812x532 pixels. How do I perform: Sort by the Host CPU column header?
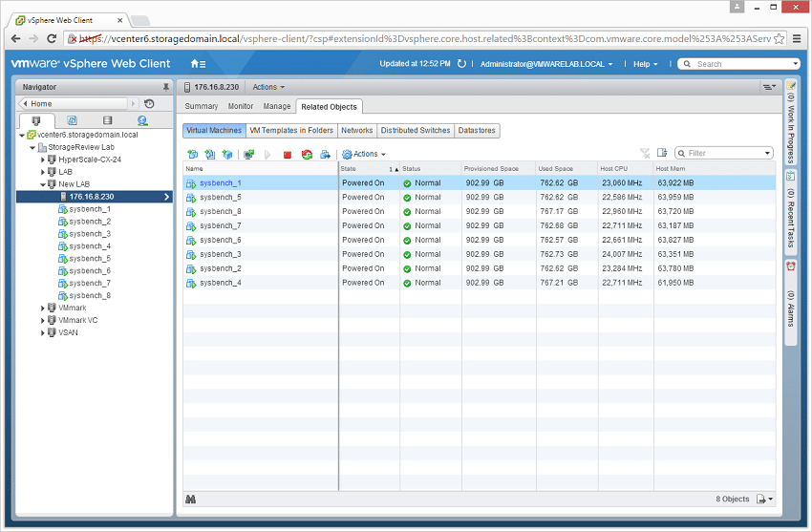pyautogui.click(x=626, y=169)
